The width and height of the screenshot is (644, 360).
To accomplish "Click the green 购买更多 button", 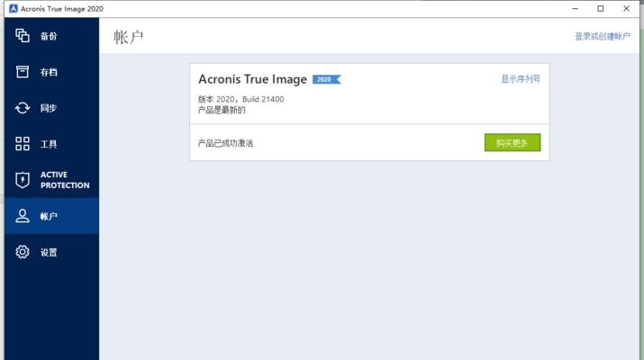I will coord(512,142).
